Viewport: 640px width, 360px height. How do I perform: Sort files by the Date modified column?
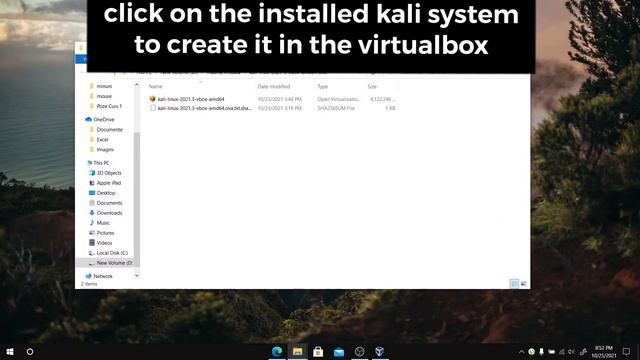coord(274,87)
